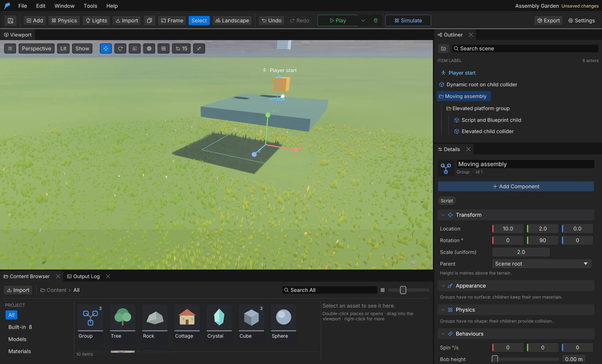Open the Export dialog
Screen dimensions: 602x364
(x=548, y=20)
